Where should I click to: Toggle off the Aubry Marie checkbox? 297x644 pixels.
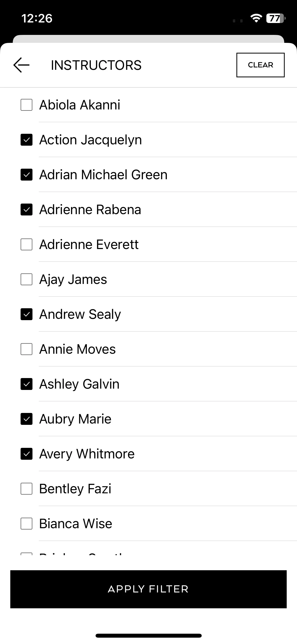[x=26, y=419]
